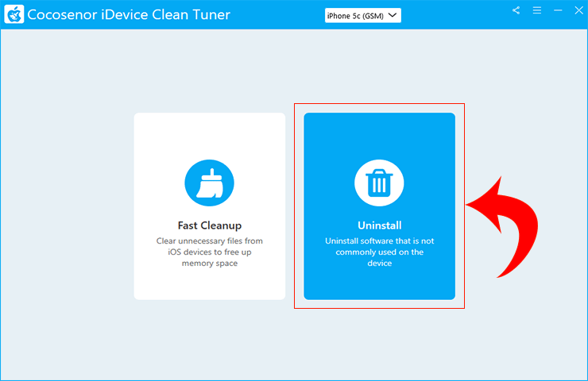
Task: Click the share icon in title bar
Action: click(516, 10)
